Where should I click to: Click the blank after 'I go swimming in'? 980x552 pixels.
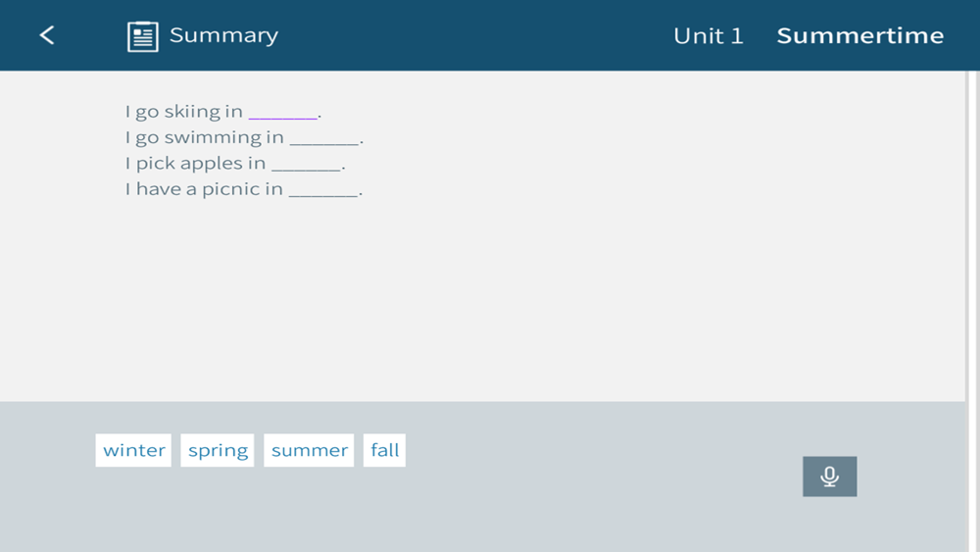click(x=324, y=138)
